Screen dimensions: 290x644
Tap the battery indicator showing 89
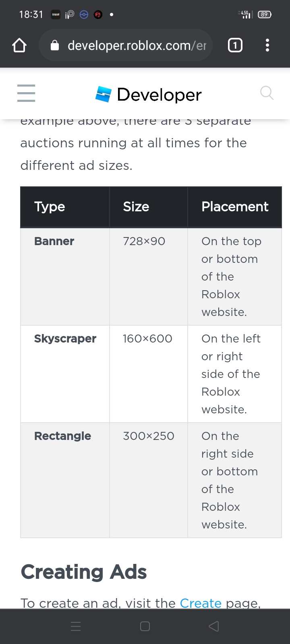click(265, 14)
